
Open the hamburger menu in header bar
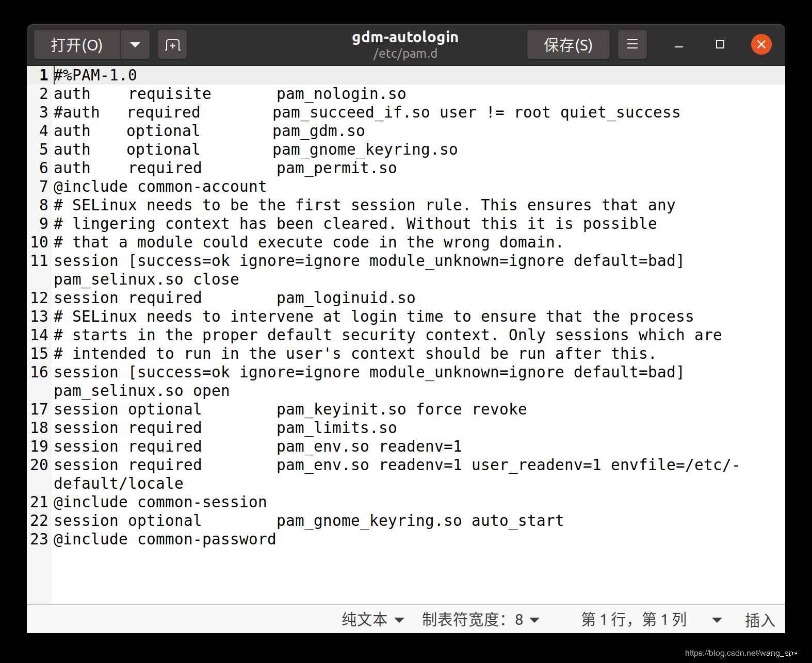tap(632, 45)
